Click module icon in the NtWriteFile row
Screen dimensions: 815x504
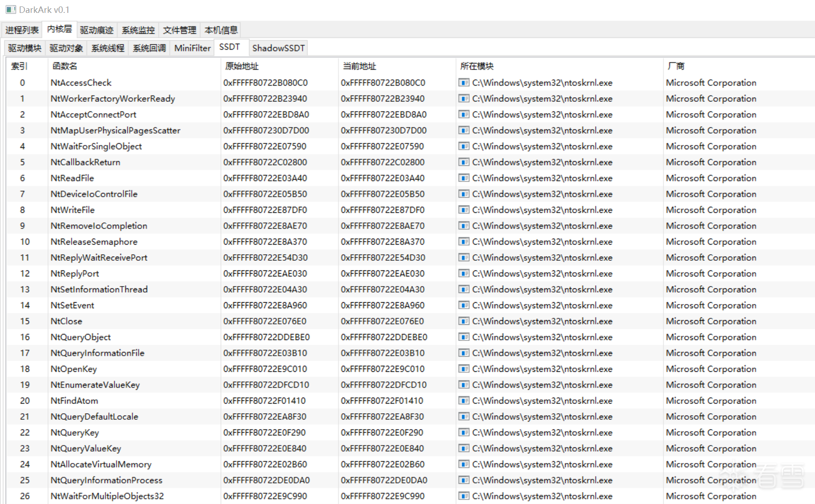464,210
